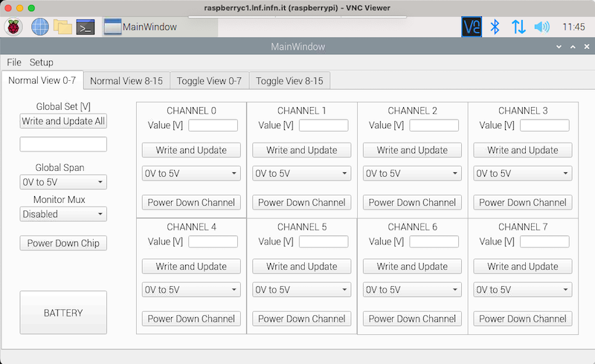Click the network up/down arrows icon

(518, 27)
